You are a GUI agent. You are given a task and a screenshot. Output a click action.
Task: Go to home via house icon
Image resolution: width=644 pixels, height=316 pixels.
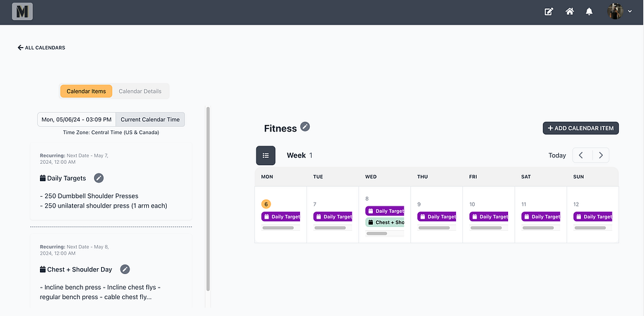point(569,12)
